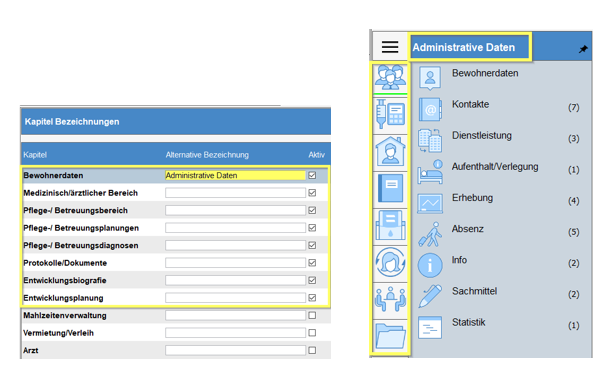Image resolution: width=605 pixels, height=368 pixels.
Task: Enable Aktiv checkbox for Mahlzeitenverwaltung
Action: point(312,315)
